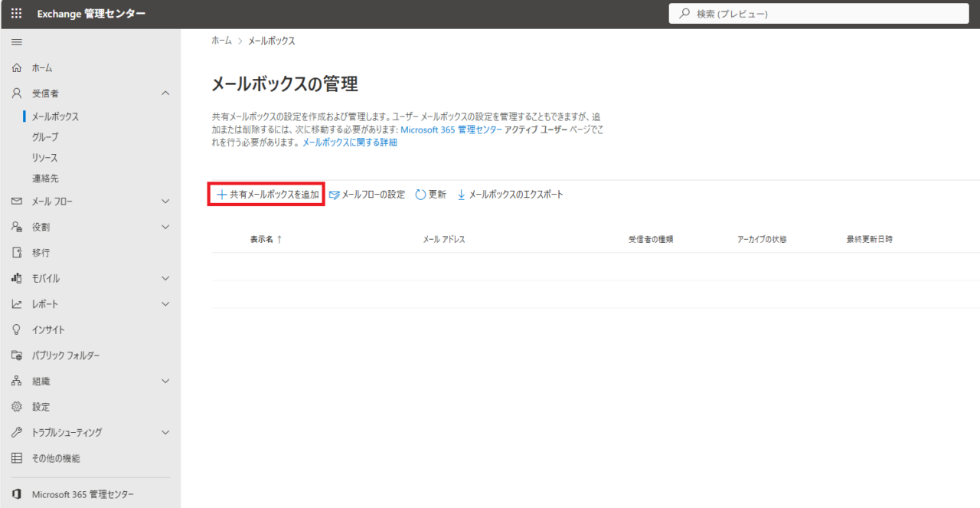The height and width of the screenshot is (508, 980).
Task: Click the 受信者 person icon
Action: [17, 93]
